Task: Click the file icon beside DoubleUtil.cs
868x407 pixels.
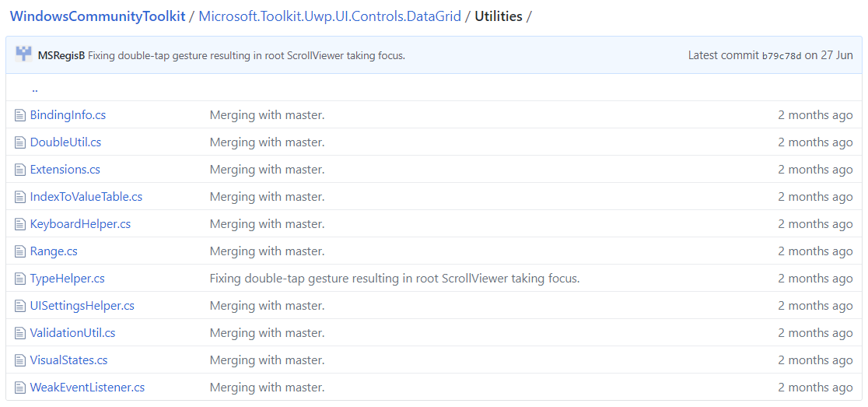Action: pos(20,142)
